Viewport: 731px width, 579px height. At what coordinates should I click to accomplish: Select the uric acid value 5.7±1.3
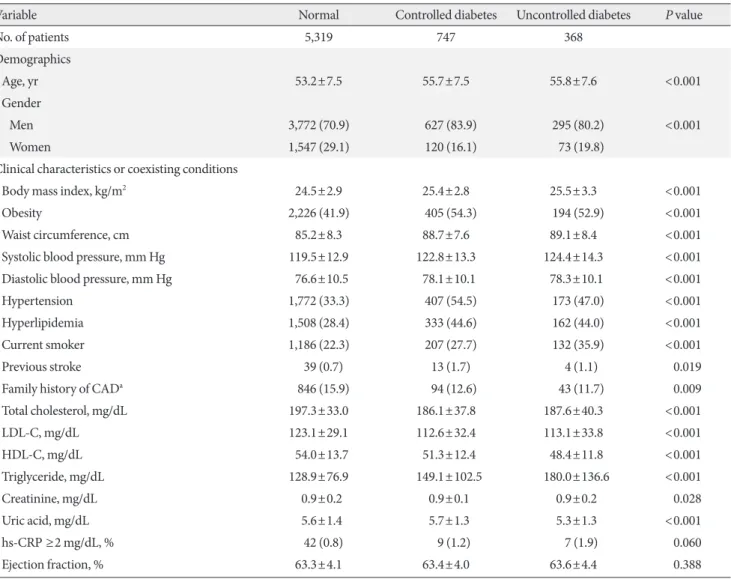coord(448,521)
